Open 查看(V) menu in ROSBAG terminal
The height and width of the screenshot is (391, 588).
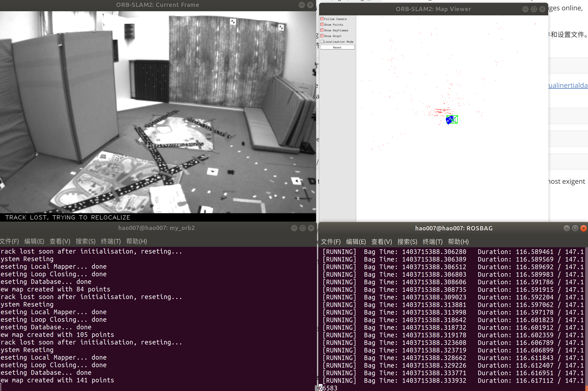click(x=382, y=242)
